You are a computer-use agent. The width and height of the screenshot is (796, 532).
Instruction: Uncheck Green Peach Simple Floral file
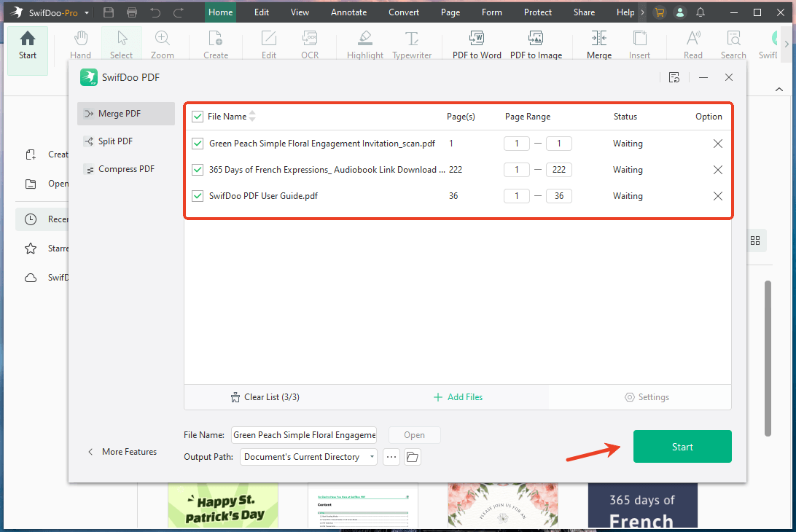pyautogui.click(x=198, y=144)
